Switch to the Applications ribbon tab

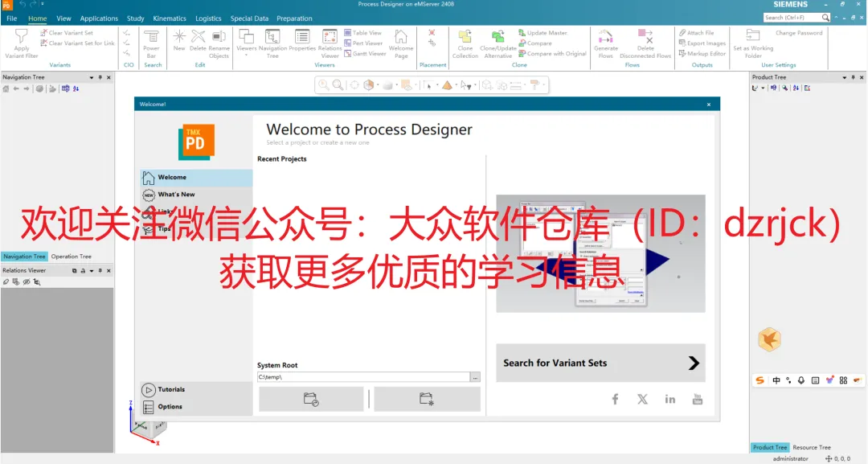99,18
